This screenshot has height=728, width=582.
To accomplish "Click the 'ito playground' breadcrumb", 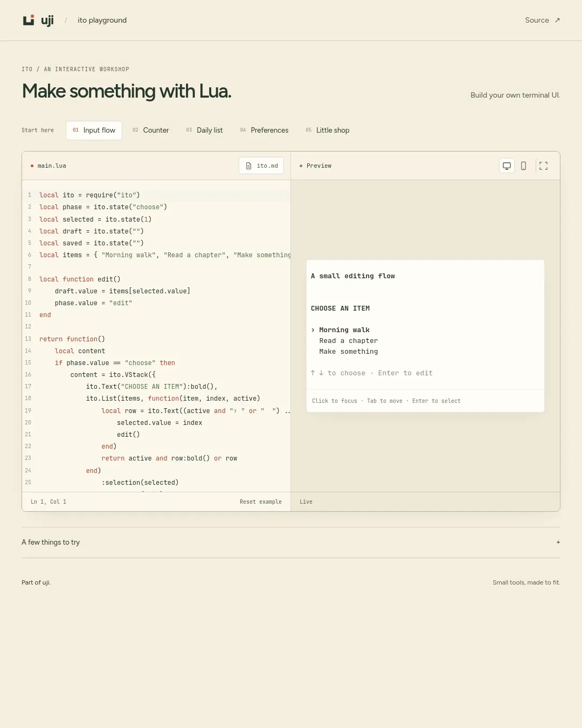I will tap(102, 20).
